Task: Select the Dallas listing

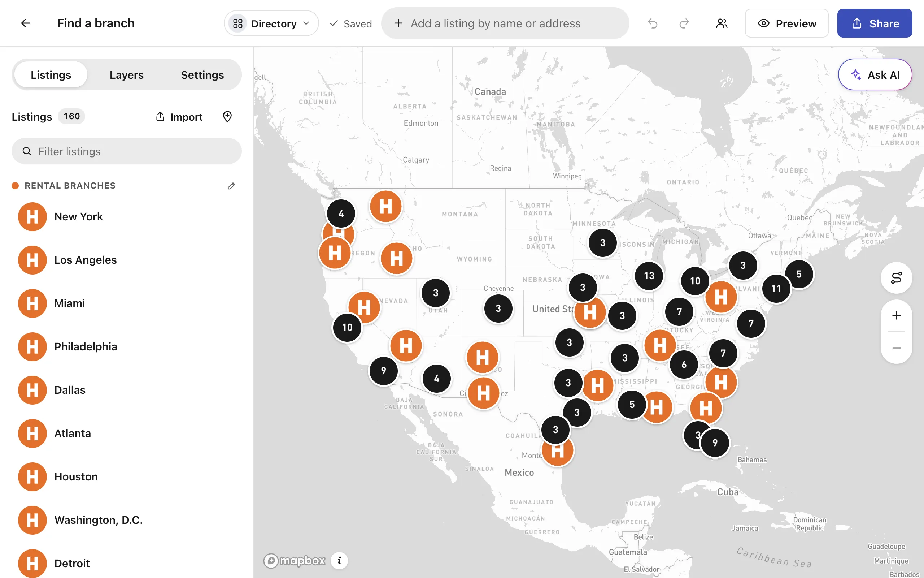Action: click(x=126, y=390)
